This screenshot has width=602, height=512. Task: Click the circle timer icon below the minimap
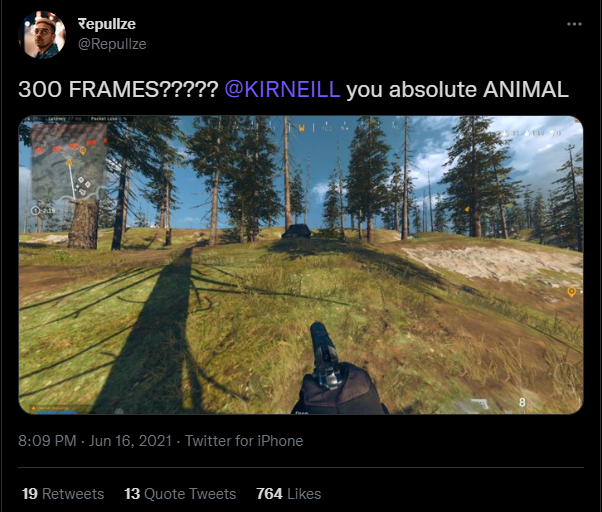[x=35, y=210]
